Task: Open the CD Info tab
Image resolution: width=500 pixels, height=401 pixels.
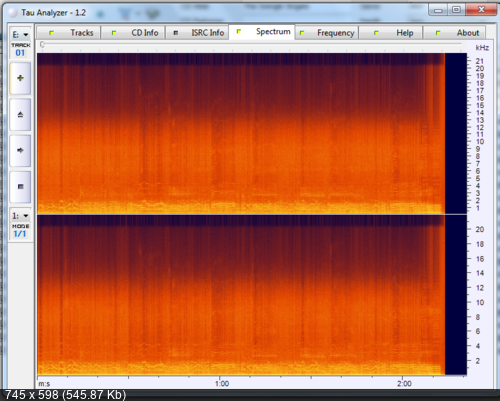Action: 133,33
